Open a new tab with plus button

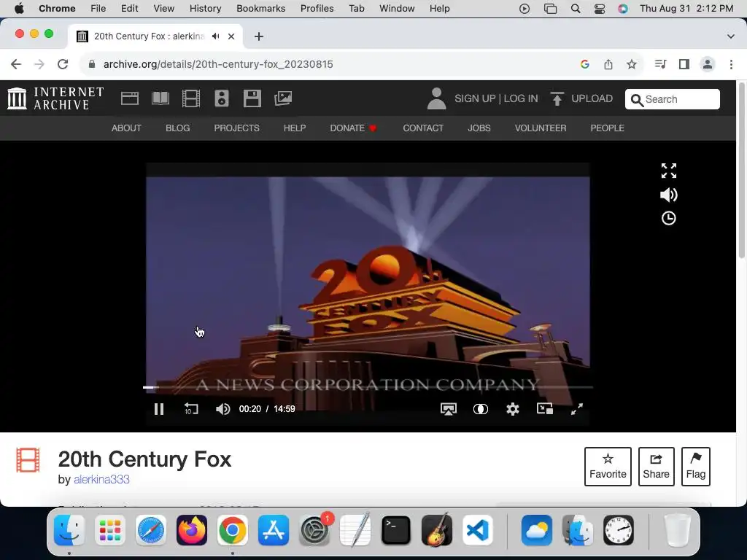259,36
